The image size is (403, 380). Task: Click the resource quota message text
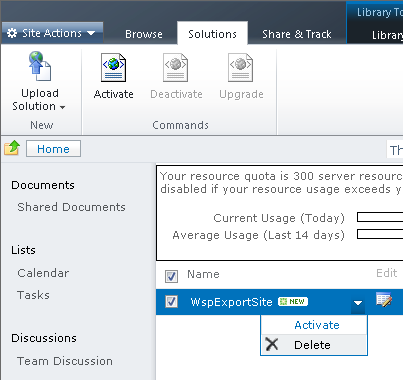pyautogui.click(x=281, y=182)
